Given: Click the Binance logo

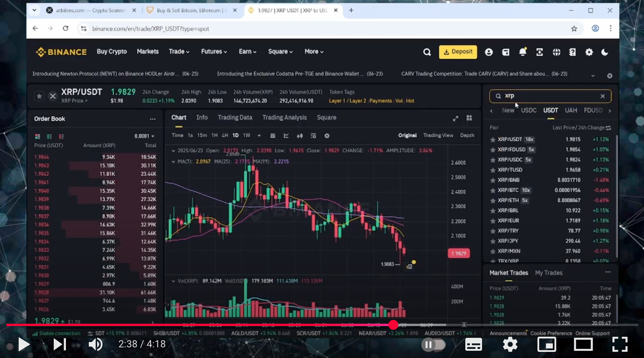Looking at the screenshot, I should pyautogui.click(x=61, y=52).
